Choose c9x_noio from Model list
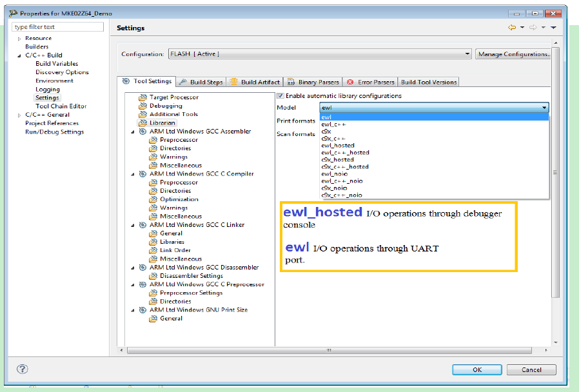 434,188
